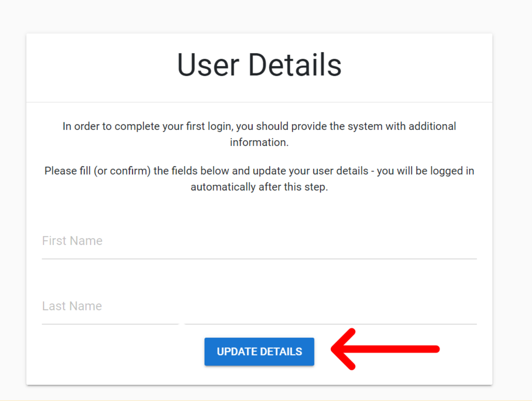This screenshot has height=401, width=532.
Task: Click the paragraph starting "In order to complete"
Action: 259,134
